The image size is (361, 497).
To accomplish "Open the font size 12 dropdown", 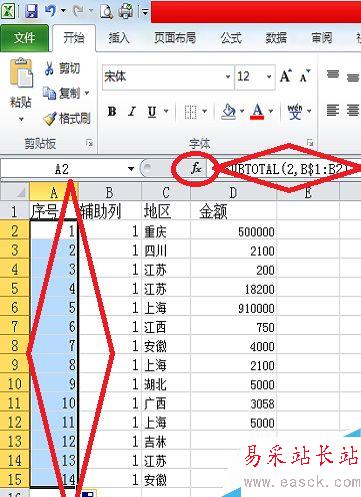I will point(269,77).
